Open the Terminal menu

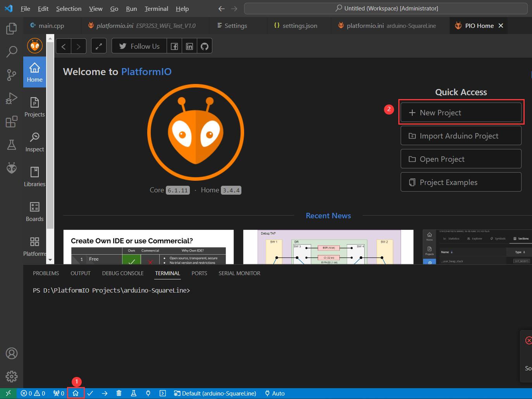[156, 9]
